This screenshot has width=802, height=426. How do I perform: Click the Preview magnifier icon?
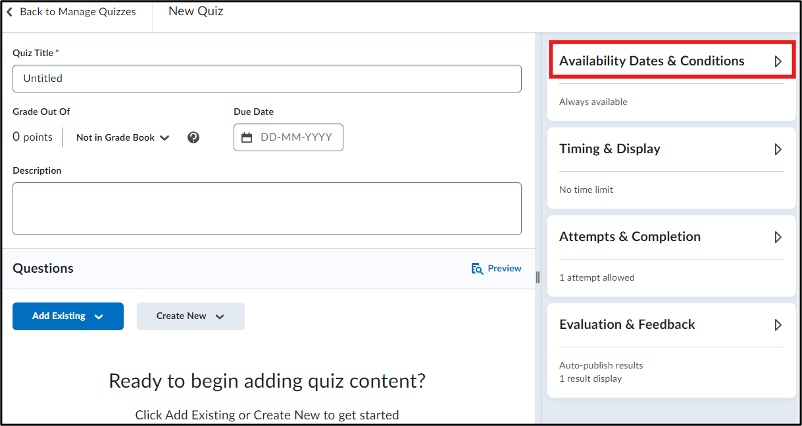[x=477, y=268]
